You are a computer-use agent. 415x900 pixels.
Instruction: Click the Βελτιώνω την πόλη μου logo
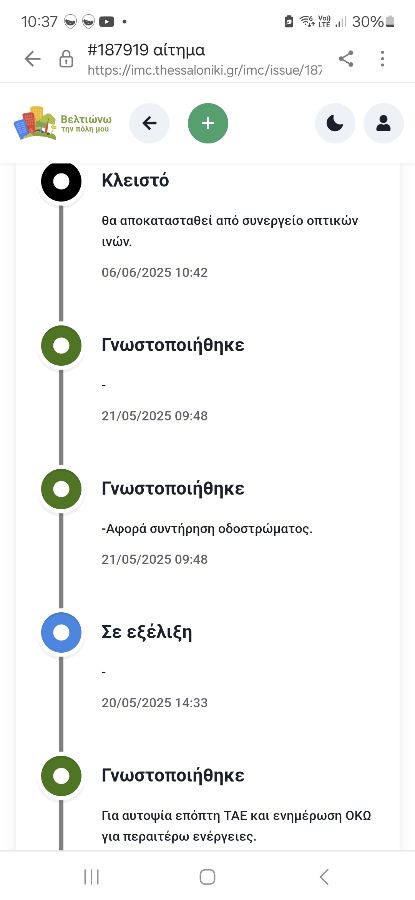tap(63, 123)
